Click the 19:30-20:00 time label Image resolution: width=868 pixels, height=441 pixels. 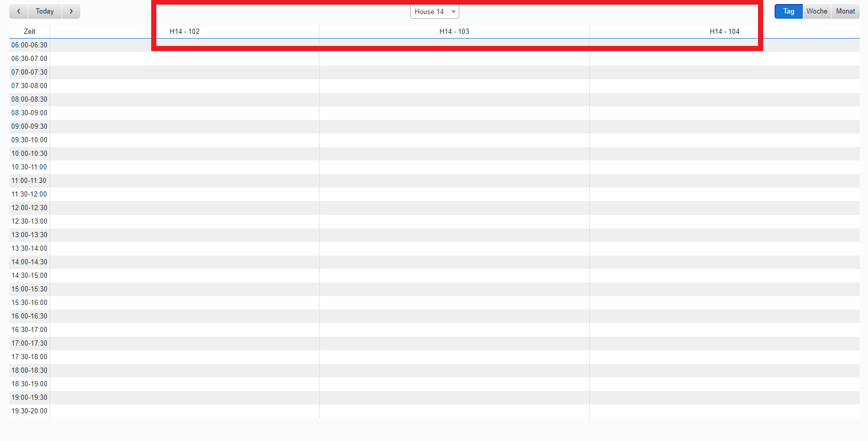(x=29, y=411)
